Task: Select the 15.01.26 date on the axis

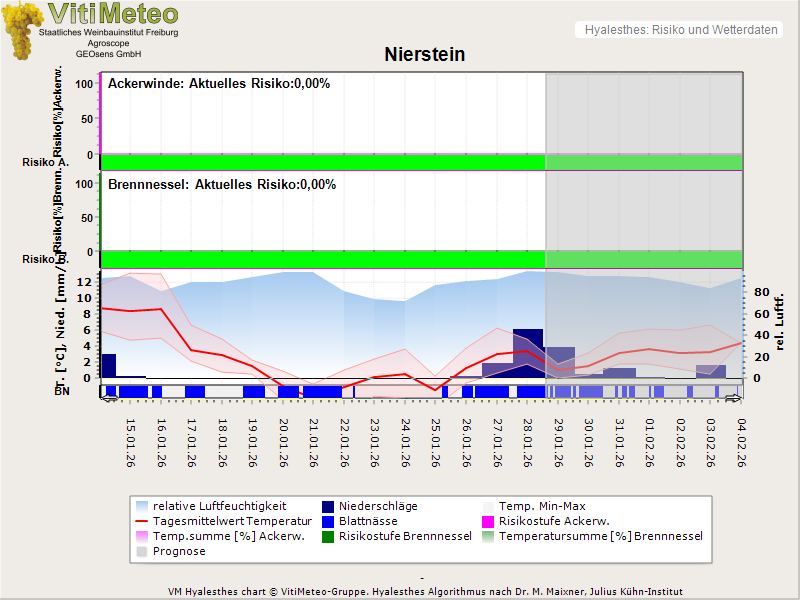Action: pos(130,442)
